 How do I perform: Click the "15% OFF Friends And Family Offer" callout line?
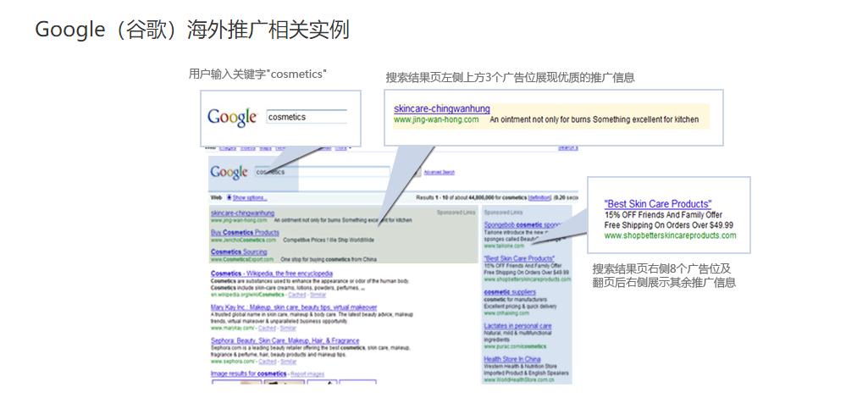[x=663, y=215]
